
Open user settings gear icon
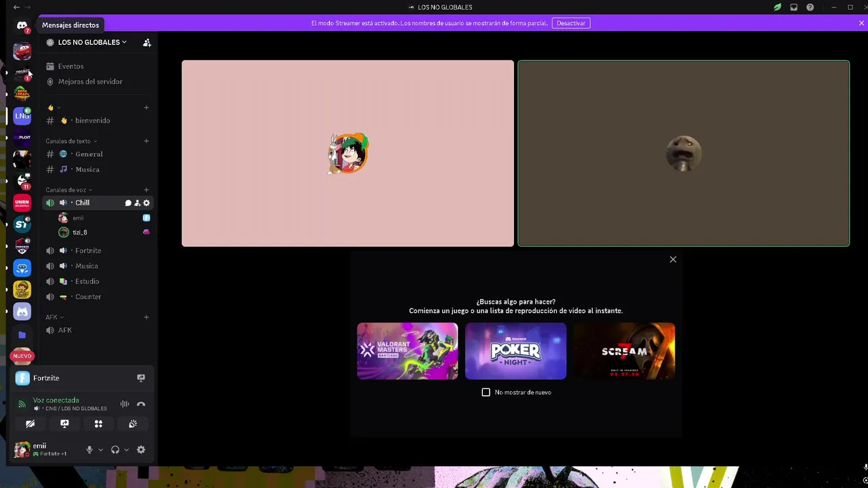pos(141,450)
